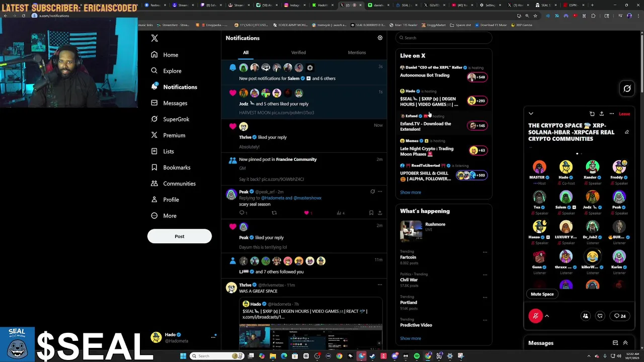
Task: Open Rushmore live event thumbnail
Action: coord(411,231)
